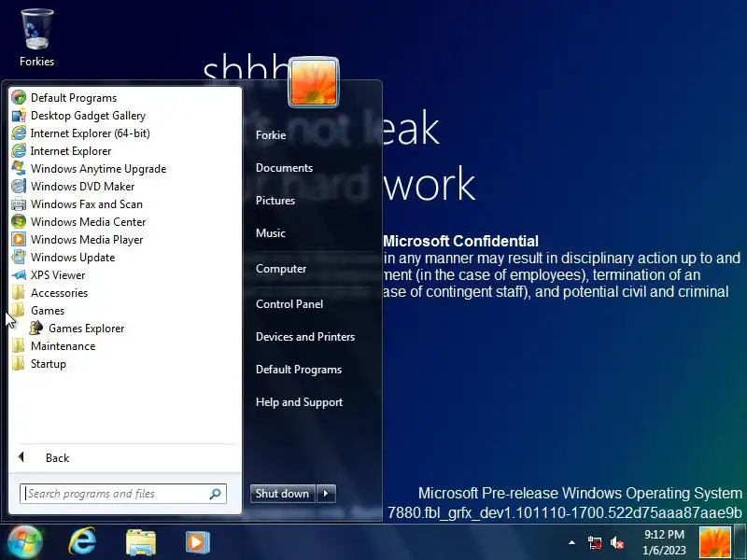Focus the Search programs and files box
Image resolution: width=747 pixels, height=560 pixels.
(x=123, y=494)
